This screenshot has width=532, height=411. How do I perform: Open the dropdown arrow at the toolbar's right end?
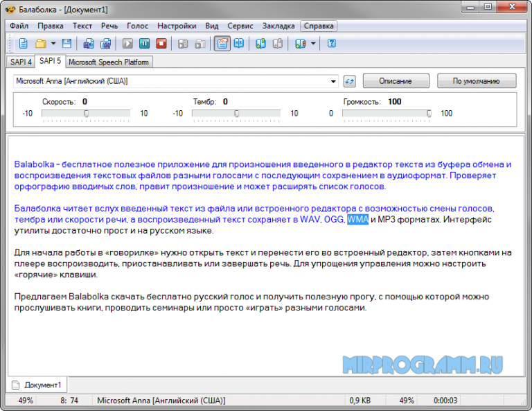[313, 44]
